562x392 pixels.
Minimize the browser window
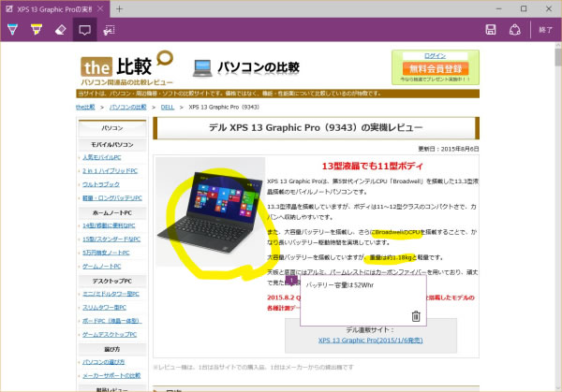coord(498,9)
